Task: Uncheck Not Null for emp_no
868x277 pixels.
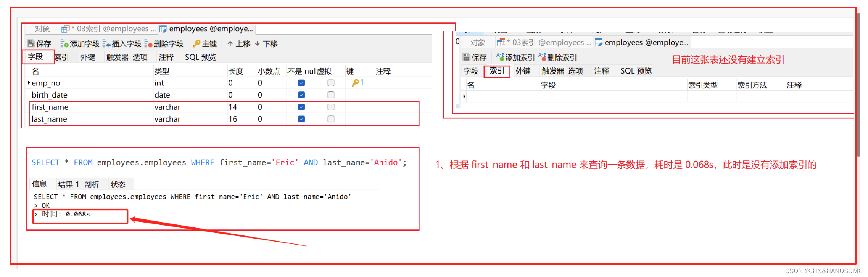Action: 301,83
